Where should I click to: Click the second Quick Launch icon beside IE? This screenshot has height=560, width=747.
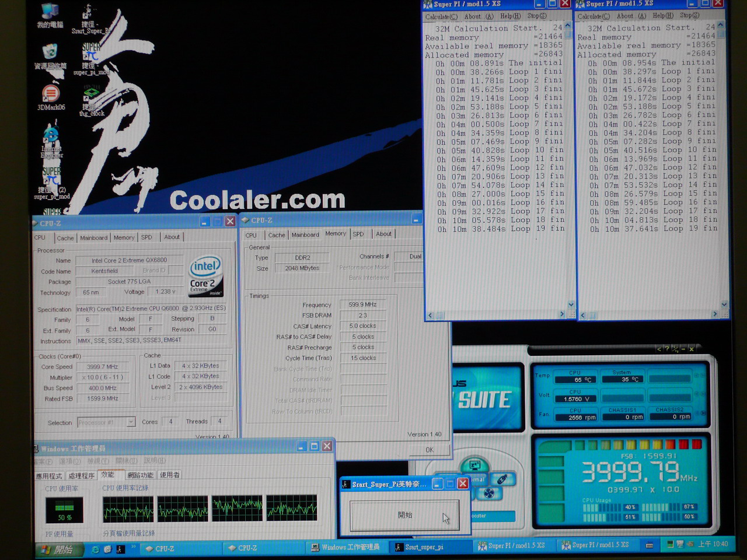click(108, 549)
